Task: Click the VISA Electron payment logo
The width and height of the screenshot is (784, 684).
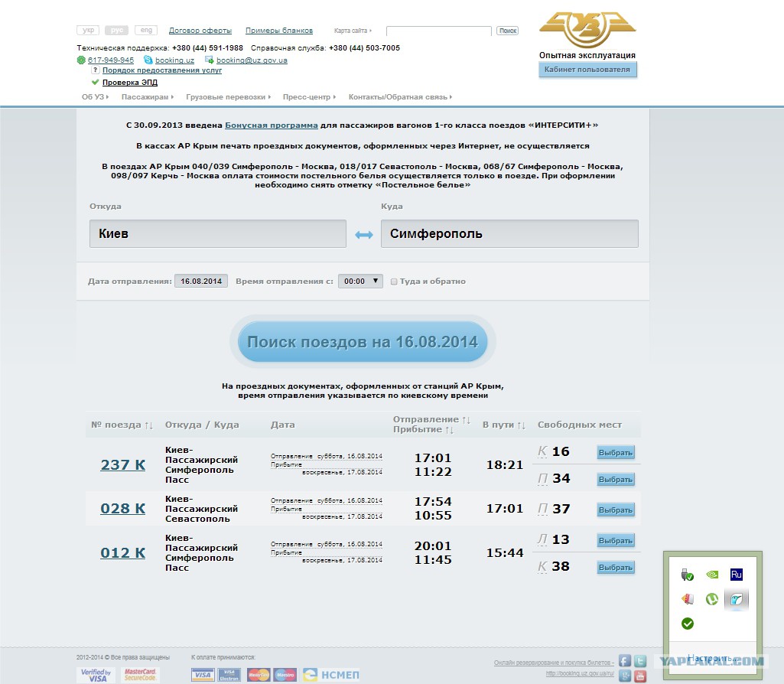Action: click(229, 675)
